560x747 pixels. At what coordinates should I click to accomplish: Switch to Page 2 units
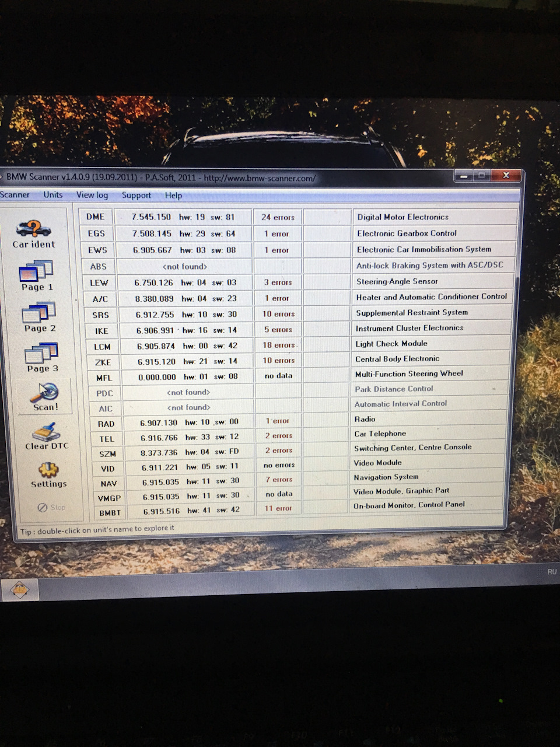point(39,317)
